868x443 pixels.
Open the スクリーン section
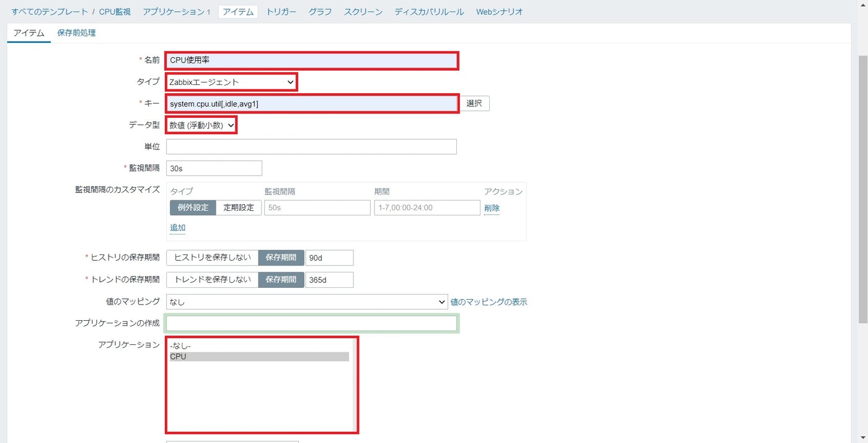tap(363, 11)
